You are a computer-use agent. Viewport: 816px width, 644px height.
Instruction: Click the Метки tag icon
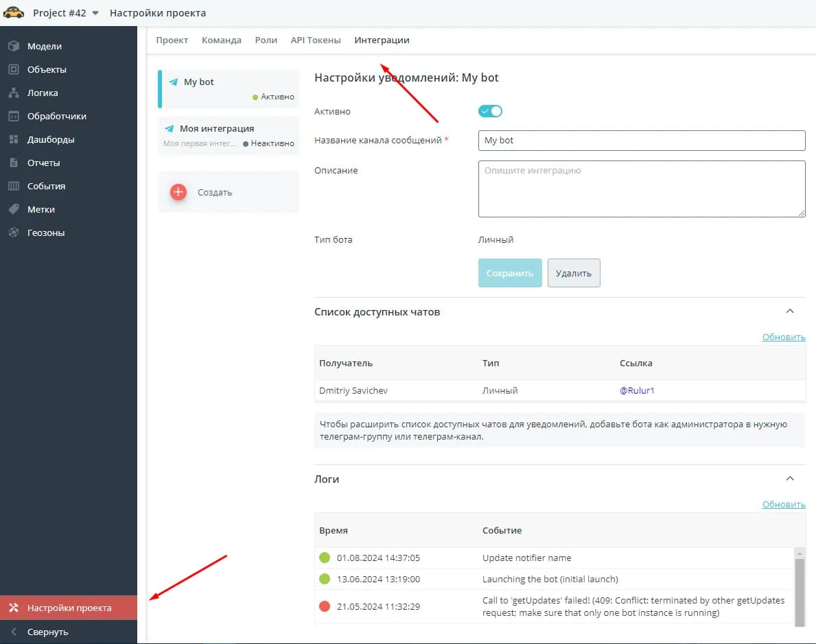13,210
